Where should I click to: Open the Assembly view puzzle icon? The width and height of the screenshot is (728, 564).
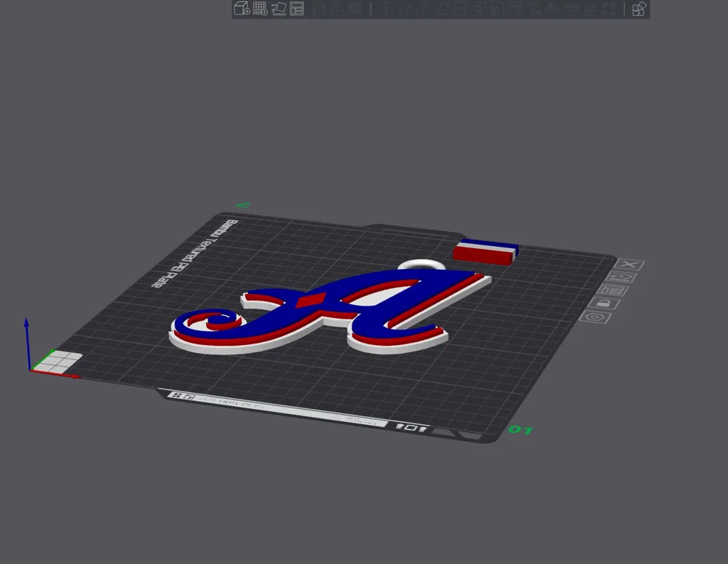[x=639, y=8]
